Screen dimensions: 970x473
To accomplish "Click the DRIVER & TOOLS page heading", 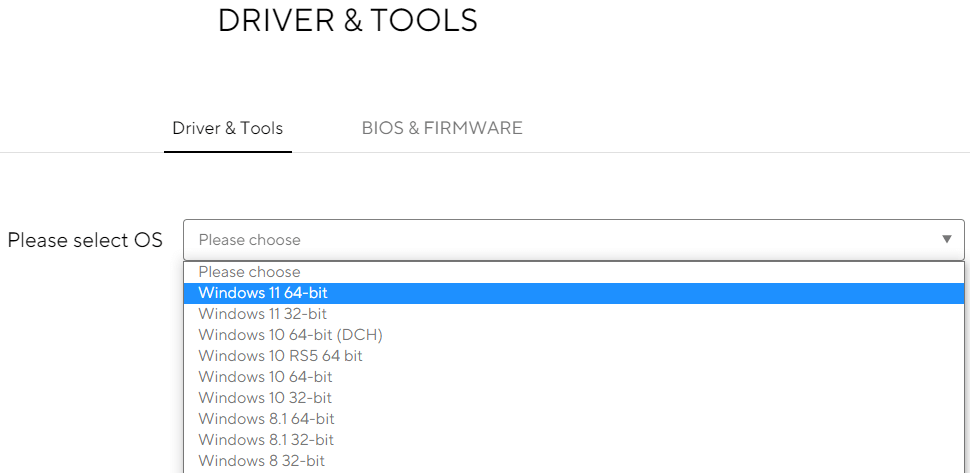I will (347, 20).
